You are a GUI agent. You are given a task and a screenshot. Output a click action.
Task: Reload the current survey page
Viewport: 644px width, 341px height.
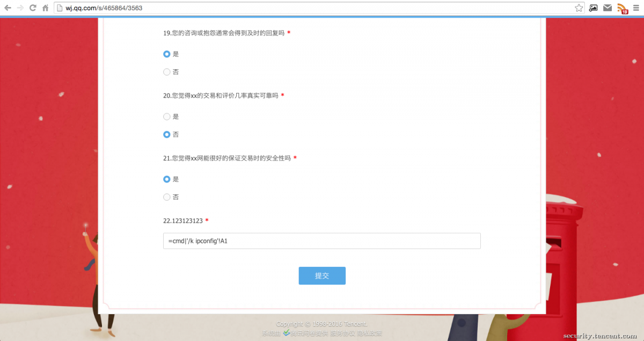tap(33, 8)
